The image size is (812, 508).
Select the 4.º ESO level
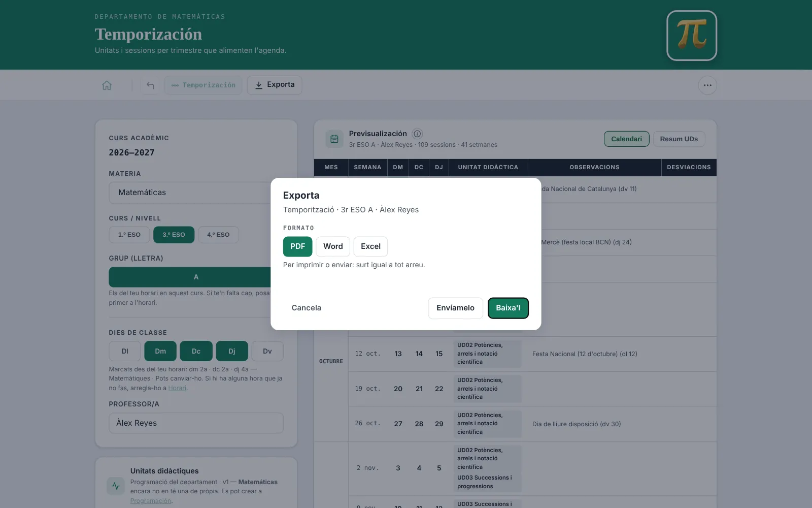218,235
